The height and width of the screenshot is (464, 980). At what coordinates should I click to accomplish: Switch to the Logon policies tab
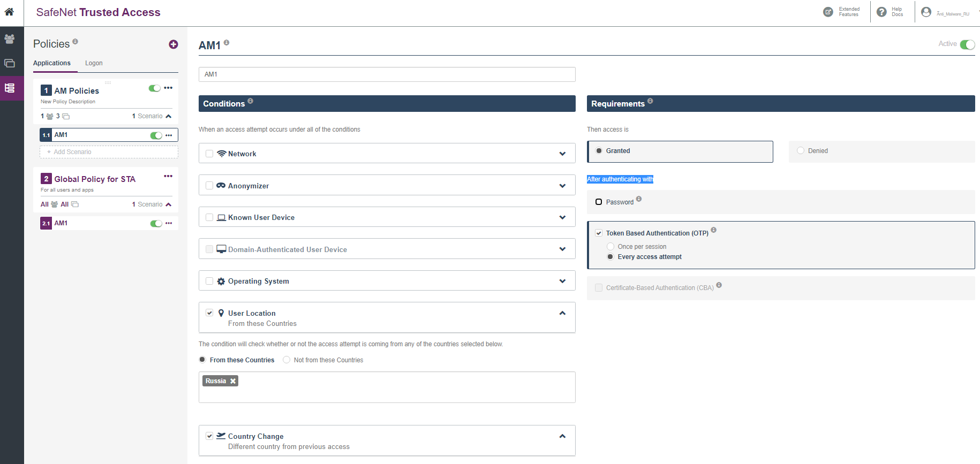94,63
